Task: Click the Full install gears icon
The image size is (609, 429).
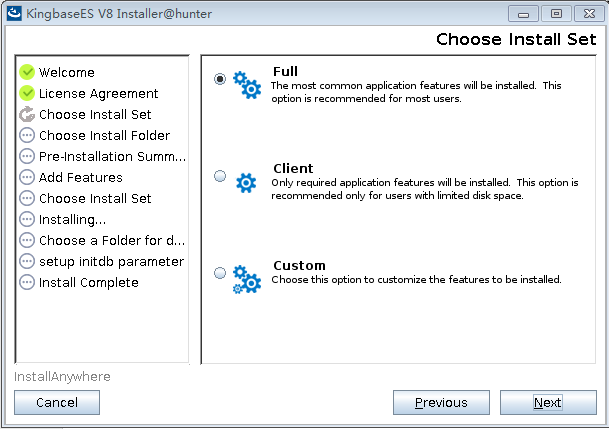Action: pyautogui.click(x=246, y=84)
